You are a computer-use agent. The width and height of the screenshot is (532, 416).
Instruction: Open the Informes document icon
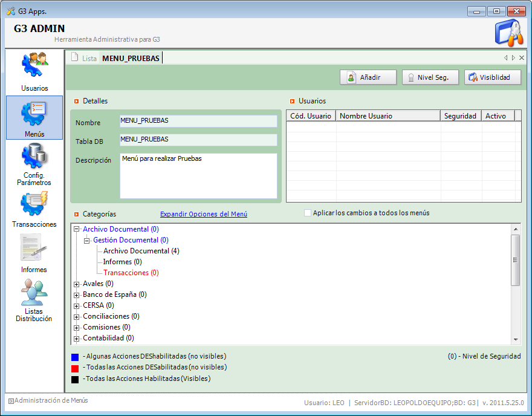(34, 248)
